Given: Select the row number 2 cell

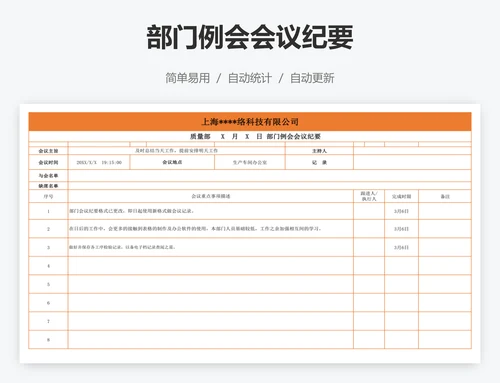Looking at the screenshot, I should pos(48,229).
